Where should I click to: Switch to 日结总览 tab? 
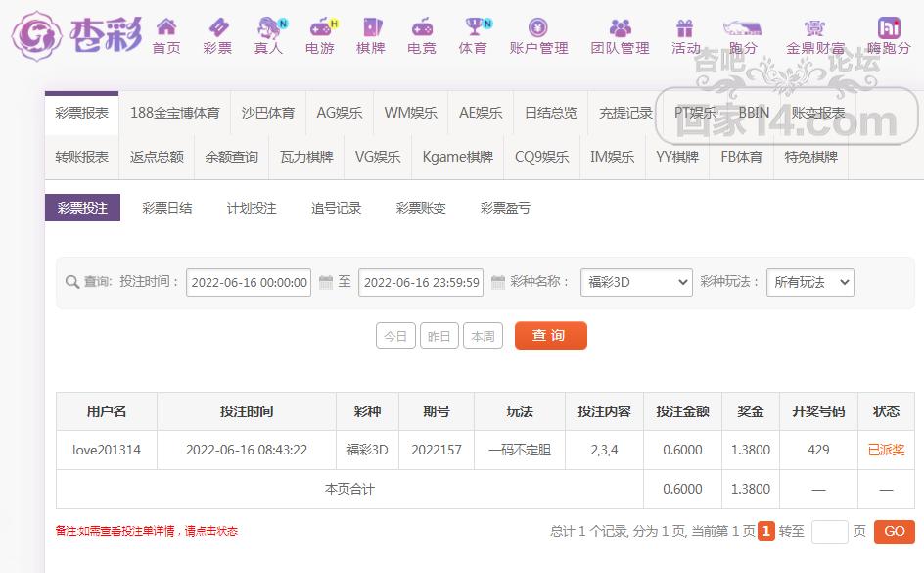551,113
